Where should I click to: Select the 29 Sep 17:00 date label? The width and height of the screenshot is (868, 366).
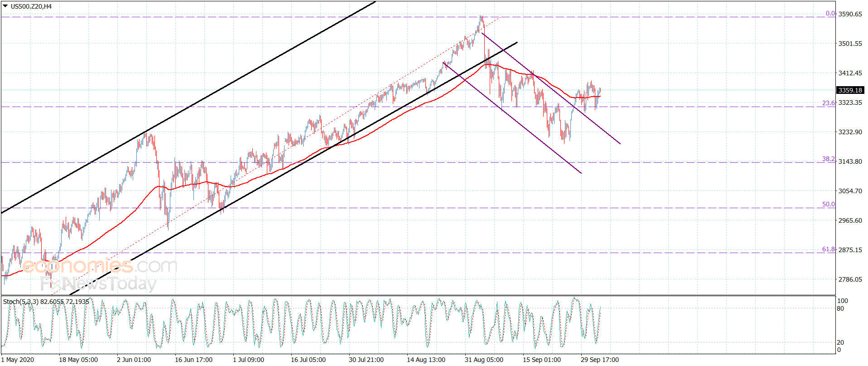pos(600,360)
